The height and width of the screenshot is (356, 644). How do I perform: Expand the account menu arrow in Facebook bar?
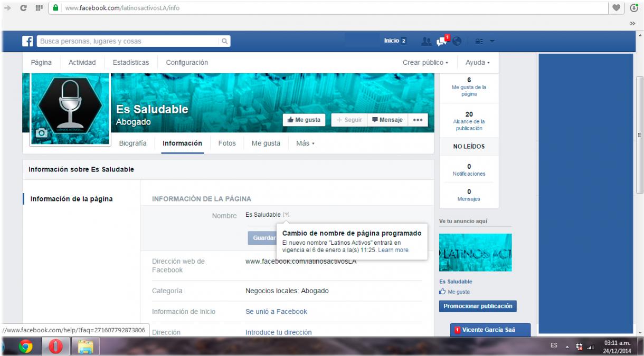click(x=492, y=41)
